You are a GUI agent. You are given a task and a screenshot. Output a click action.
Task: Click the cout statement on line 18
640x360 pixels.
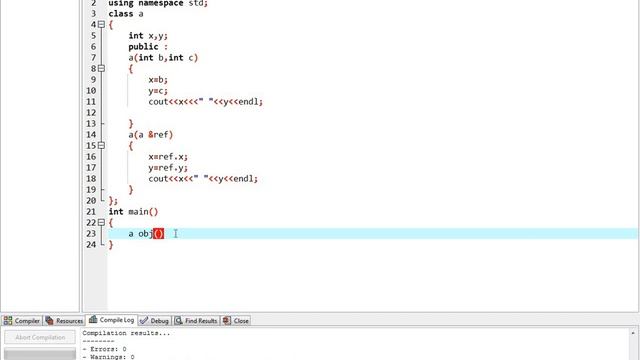203,178
